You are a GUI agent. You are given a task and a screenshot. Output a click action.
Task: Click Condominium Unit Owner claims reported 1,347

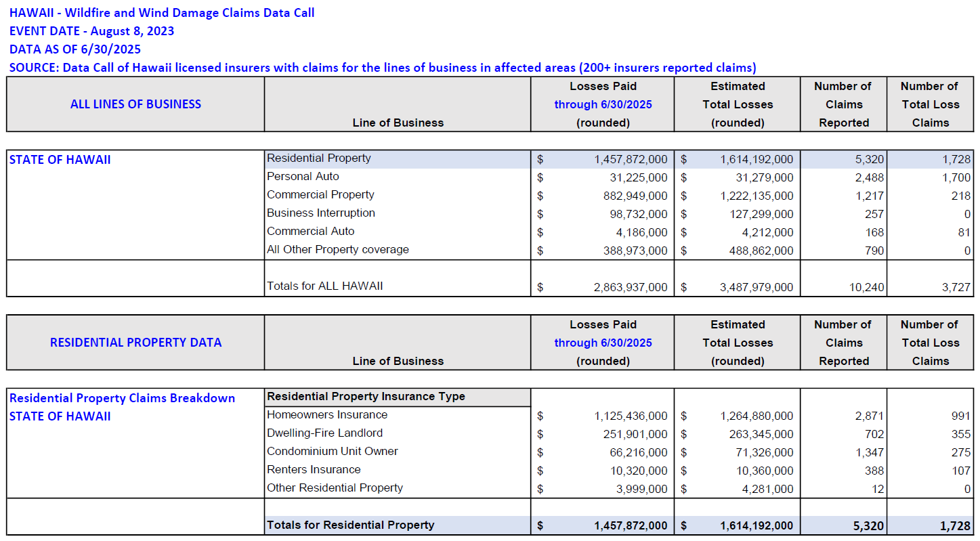coord(870,453)
